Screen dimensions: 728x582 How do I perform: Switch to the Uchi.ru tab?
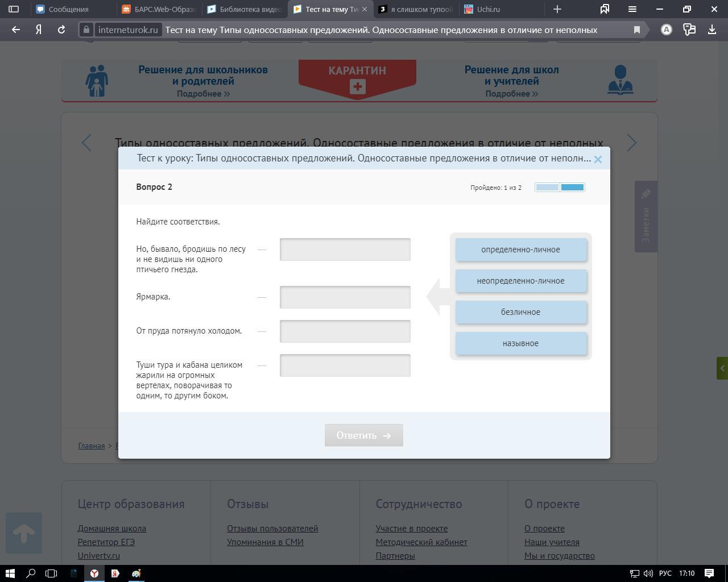(x=488, y=9)
